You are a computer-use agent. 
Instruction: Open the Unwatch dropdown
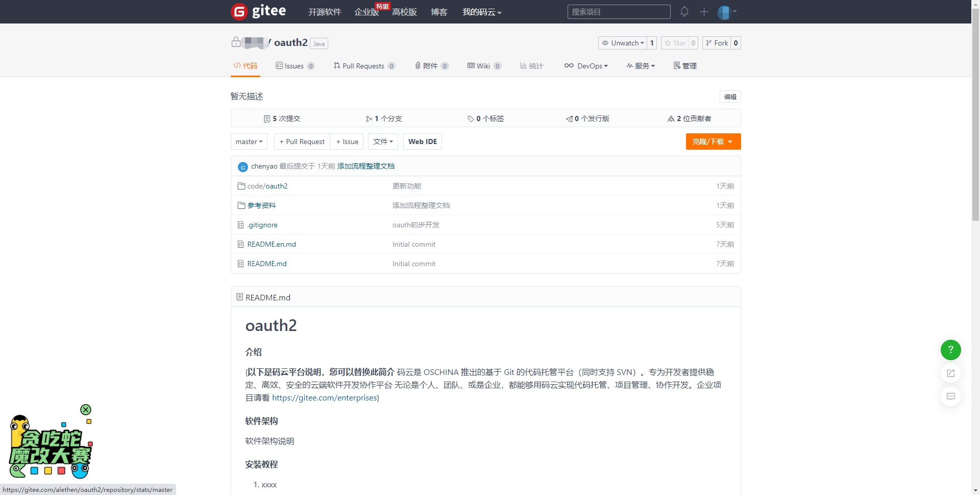(x=624, y=43)
